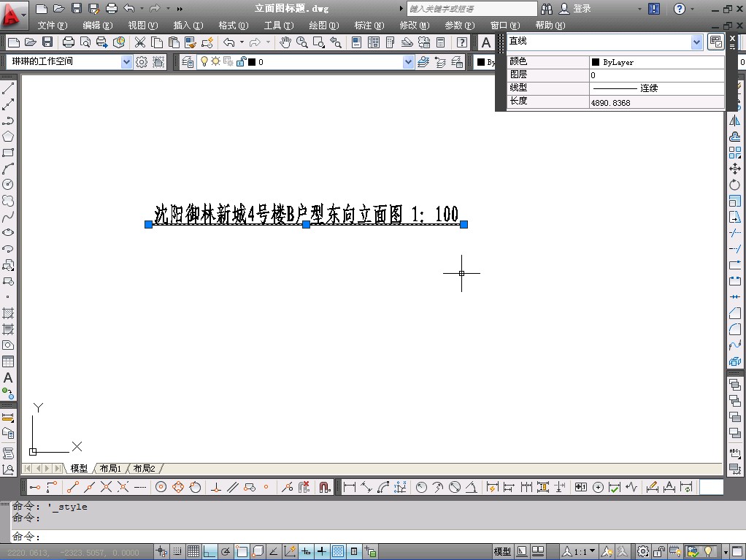This screenshot has height=560, width=746.
Task: Click the ByLayer color swatch in properties
Action: coord(596,63)
